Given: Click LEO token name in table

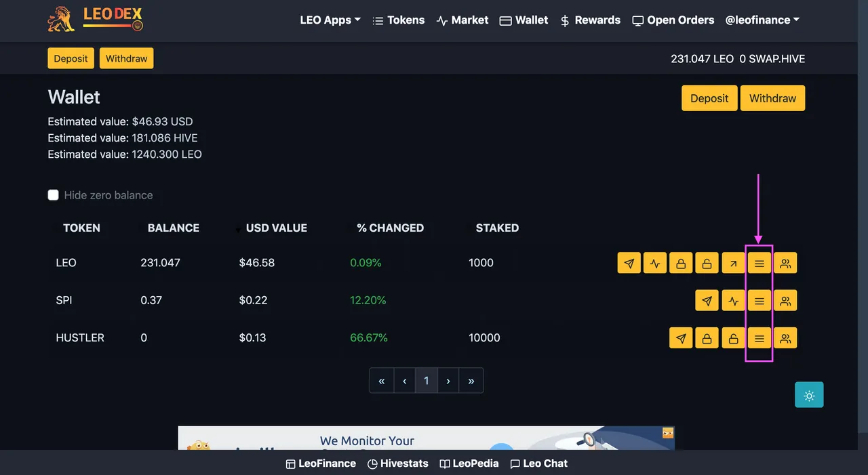Looking at the screenshot, I should 66,263.
